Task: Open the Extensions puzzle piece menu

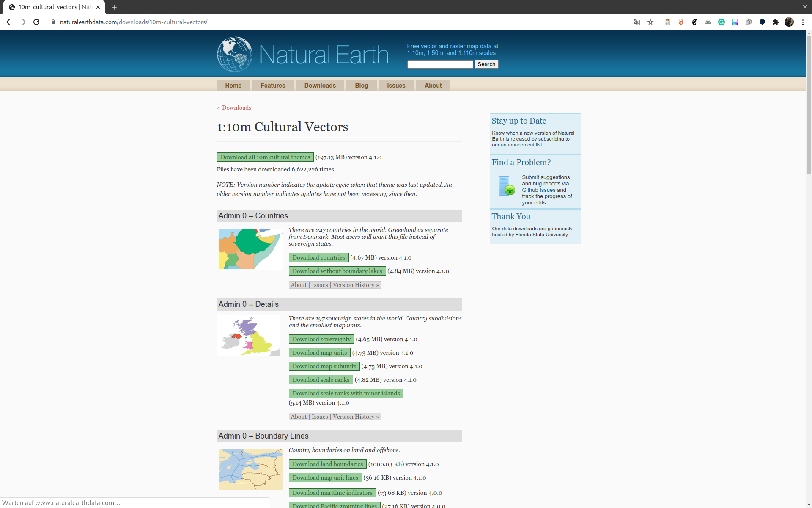Action: [x=775, y=22]
